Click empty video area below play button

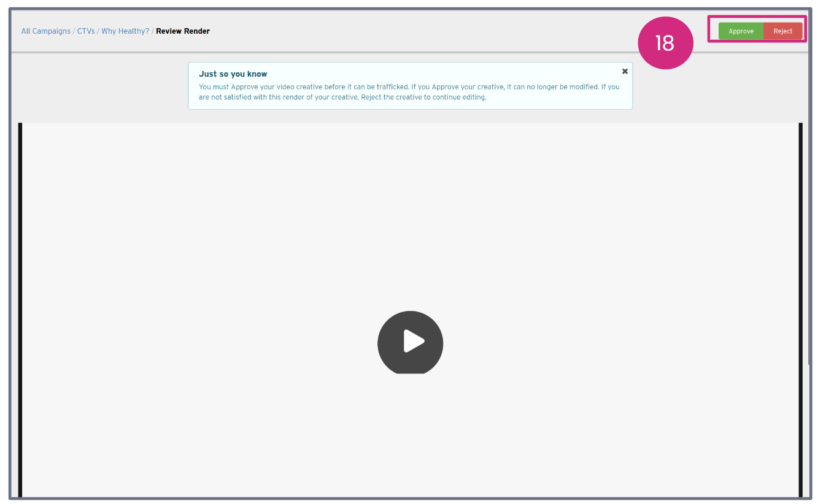pos(410,435)
